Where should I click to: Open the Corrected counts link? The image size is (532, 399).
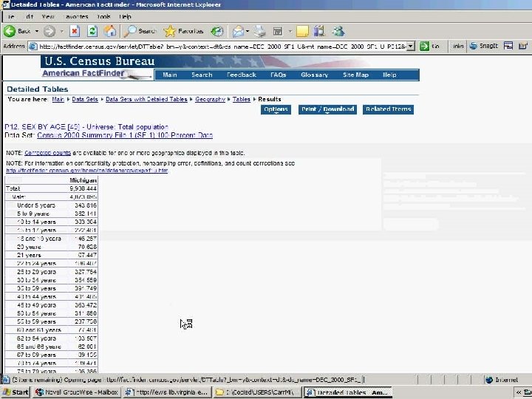point(48,153)
